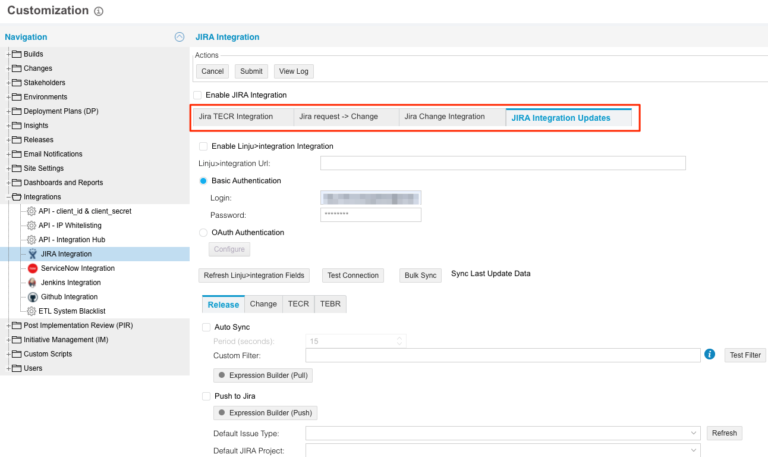Toggle the Auto Sync checkbox
The height and width of the screenshot is (457, 768).
(206, 326)
